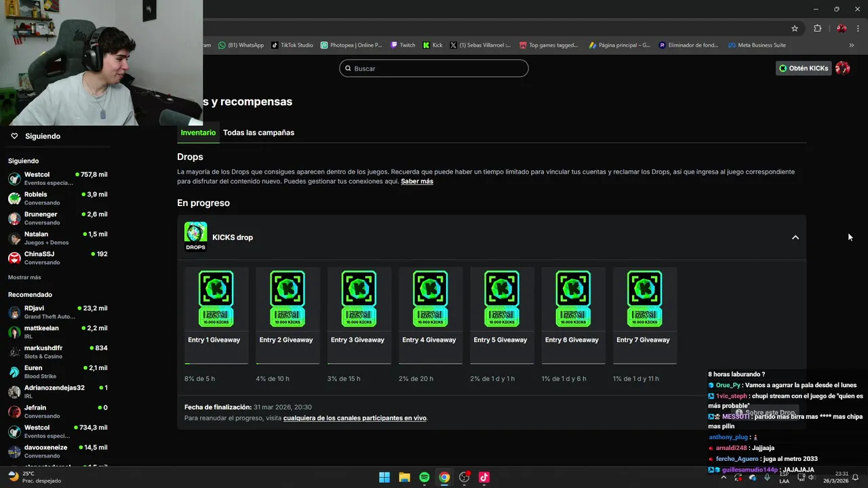The width and height of the screenshot is (868, 488).
Task: Open the Twitch bookmark
Action: (x=403, y=45)
